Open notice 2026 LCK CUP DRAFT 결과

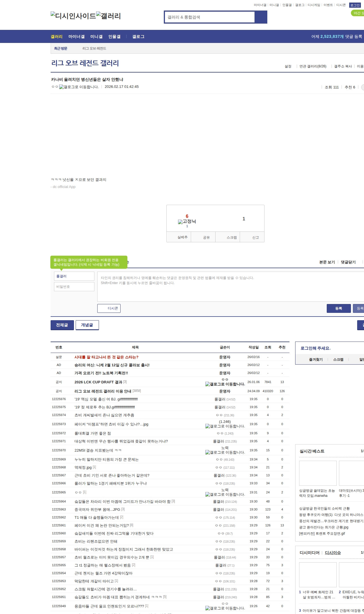98,382
